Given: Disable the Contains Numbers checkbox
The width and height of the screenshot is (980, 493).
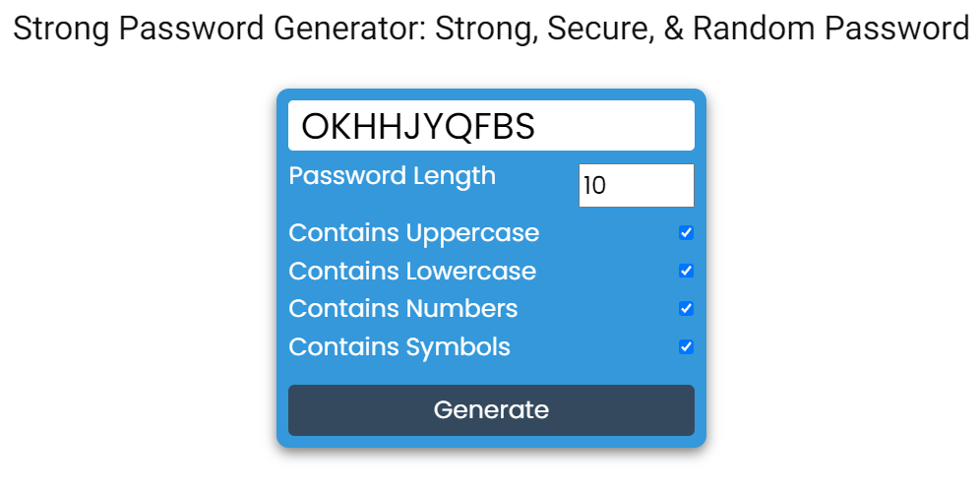Looking at the screenshot, I should (686, 308).
